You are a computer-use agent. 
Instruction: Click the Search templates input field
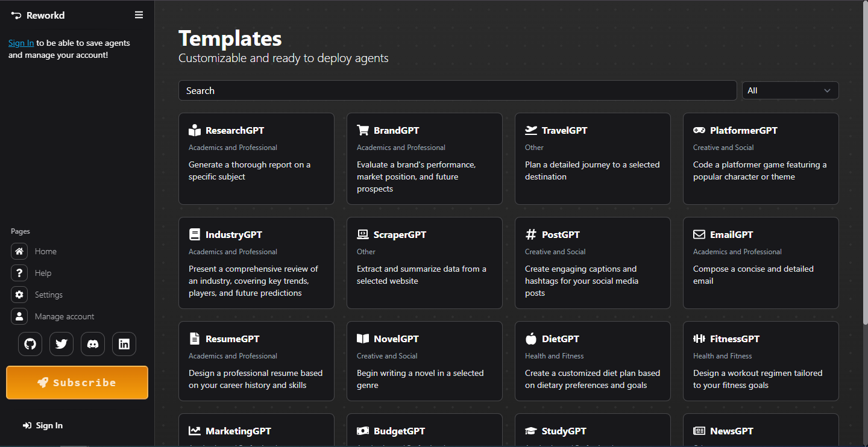[x=458, y=90]
